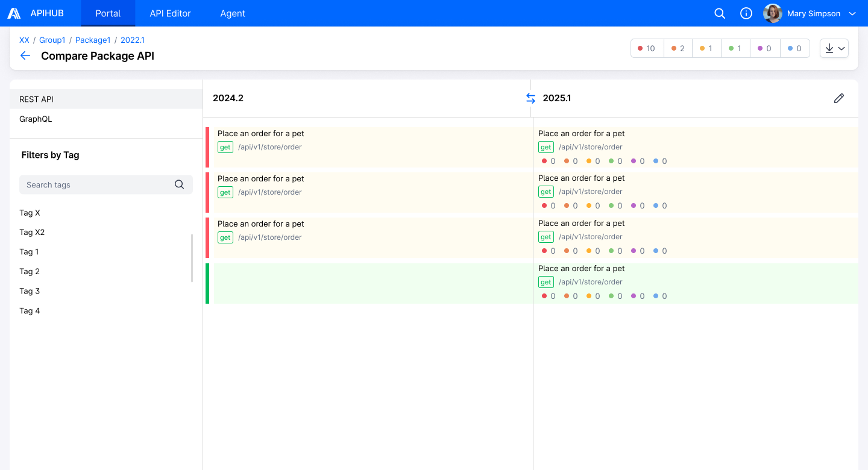Select GraphQL in the sidebar
Image resolution: width=868 pixels, height=470 pixels.
point(106,119)
